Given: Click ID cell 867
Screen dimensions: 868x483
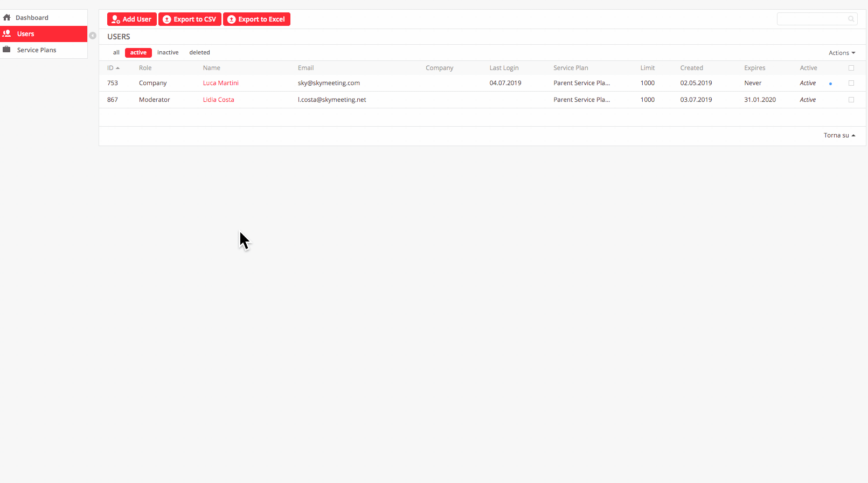Looking at the screenshot, I should click(x=112, y=100).
